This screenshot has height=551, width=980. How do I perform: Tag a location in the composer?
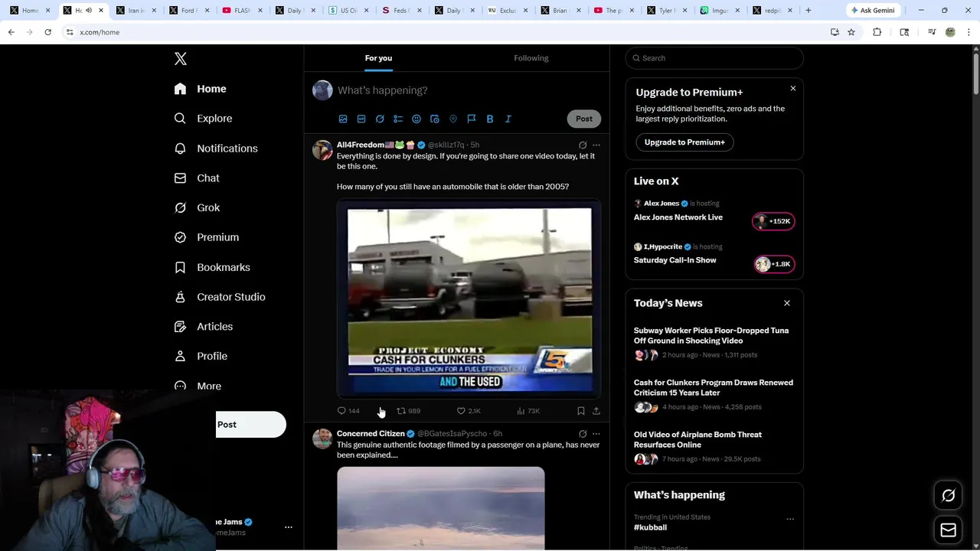(453, 119)
